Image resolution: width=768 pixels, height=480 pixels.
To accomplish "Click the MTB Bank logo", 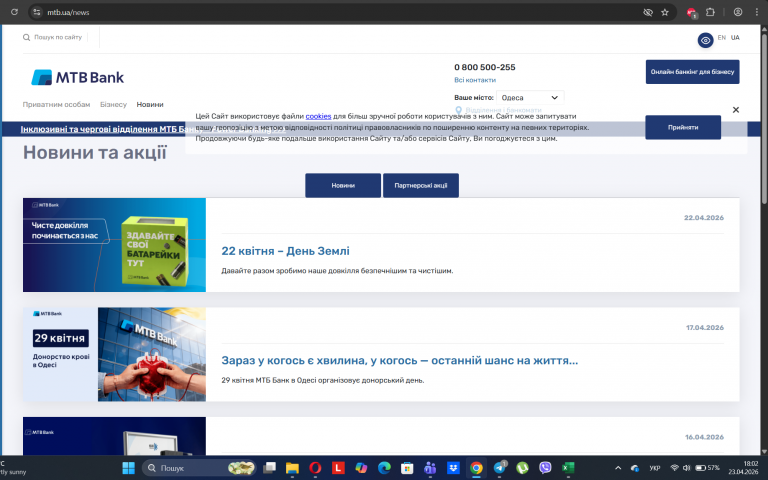I will [77, 77].
